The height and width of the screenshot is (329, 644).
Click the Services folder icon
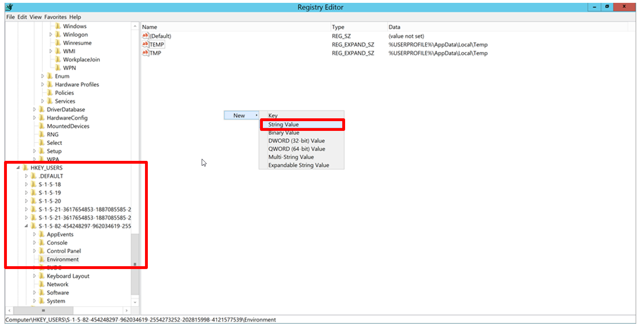click(50, 101)
